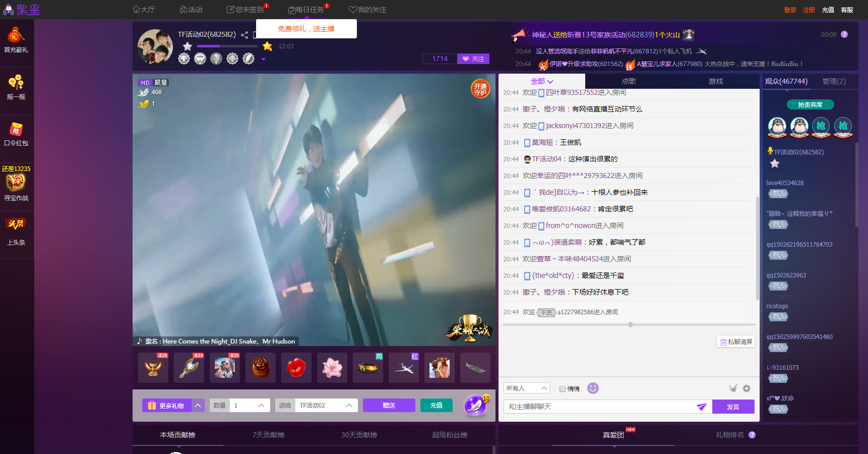The image size is (868, 454).
Task: Expand the badges arrow under host name
Action: [263, 59]
